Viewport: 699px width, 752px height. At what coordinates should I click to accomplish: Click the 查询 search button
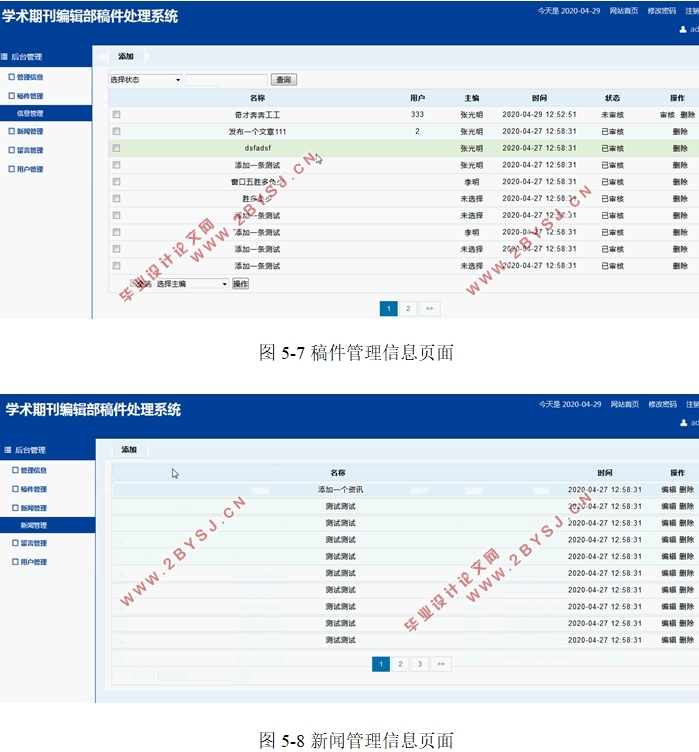click(x=284, y=80)
